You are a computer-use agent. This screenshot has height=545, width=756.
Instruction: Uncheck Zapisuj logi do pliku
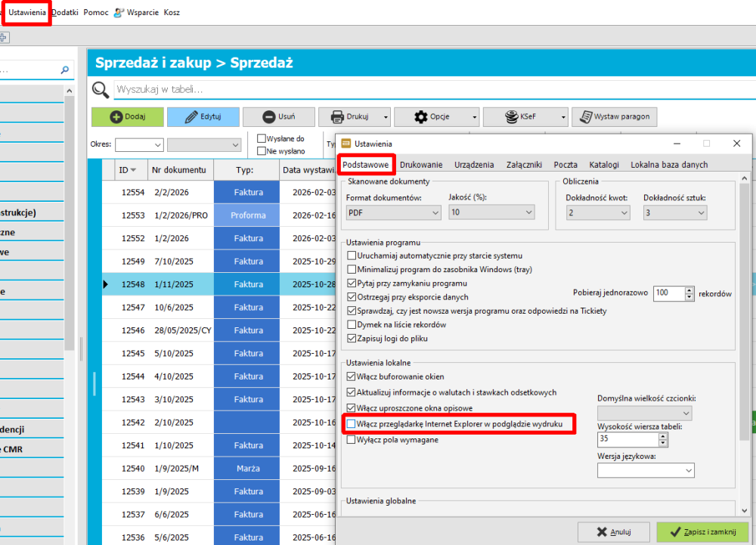point(352,339)
